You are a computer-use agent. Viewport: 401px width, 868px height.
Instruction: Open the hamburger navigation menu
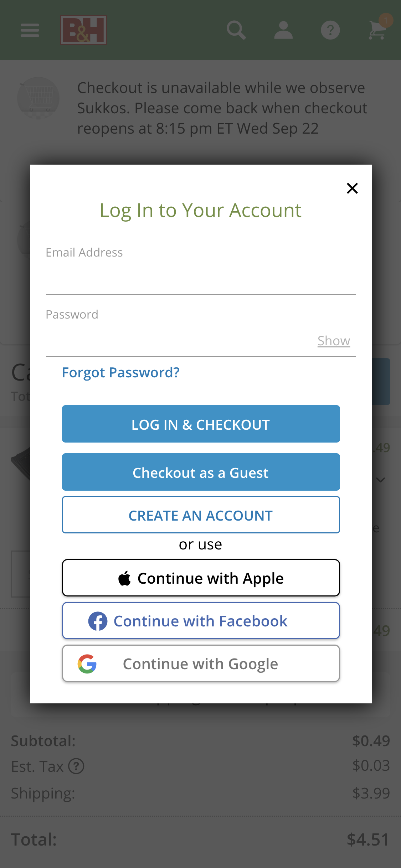coord(30,30)
